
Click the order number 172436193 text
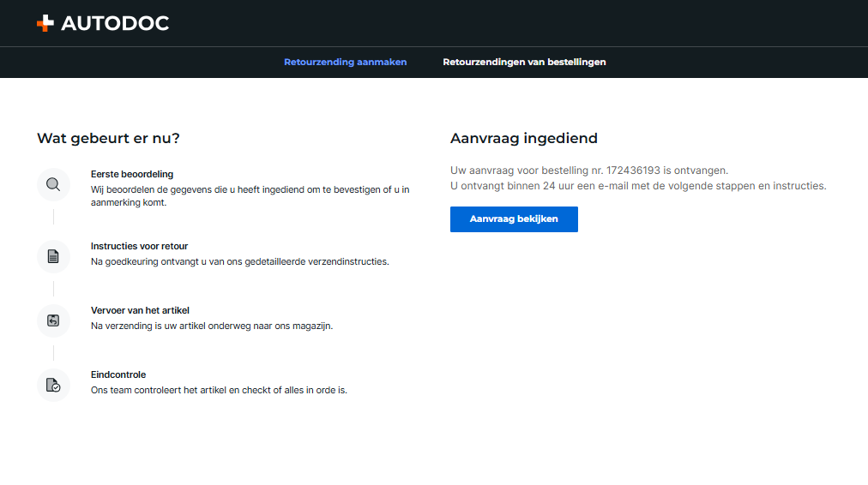pos(633,171)
